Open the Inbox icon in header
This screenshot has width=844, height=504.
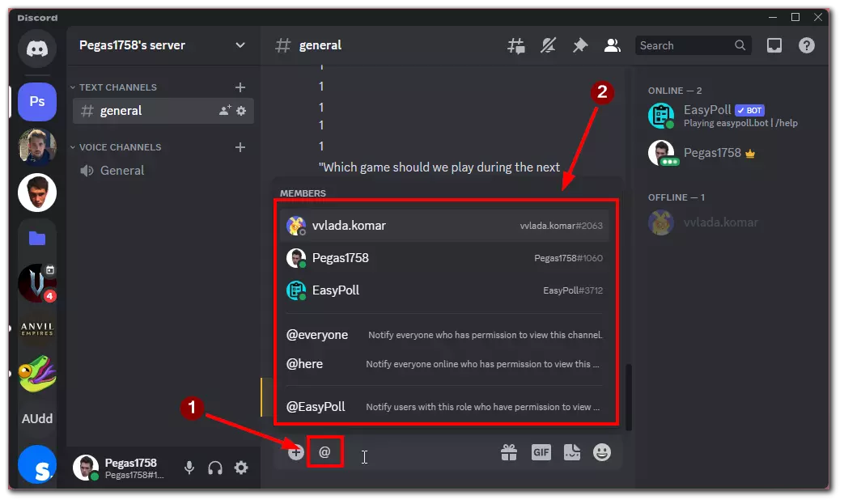pos(774,46)
